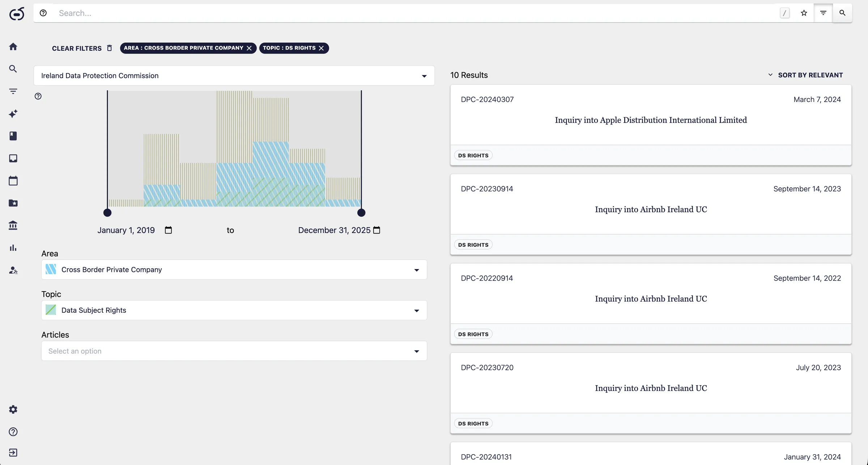Screen dimensions: 868x465
Task: Open the filter list sidebar icon
Action: click(x=13, y=91)
